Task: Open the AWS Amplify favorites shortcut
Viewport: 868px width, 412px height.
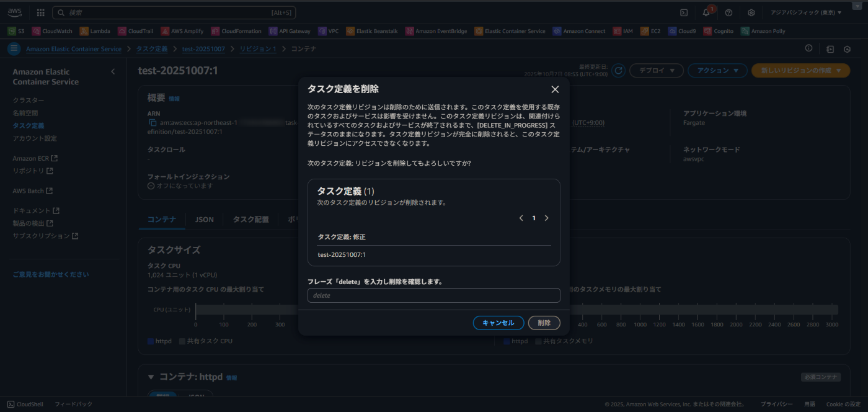Action: 182,31
